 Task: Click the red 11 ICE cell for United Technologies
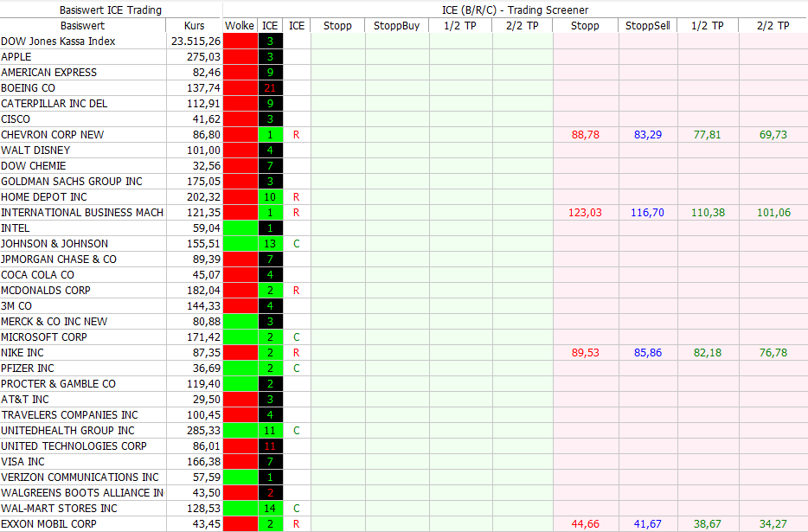(x=270, y=445)
